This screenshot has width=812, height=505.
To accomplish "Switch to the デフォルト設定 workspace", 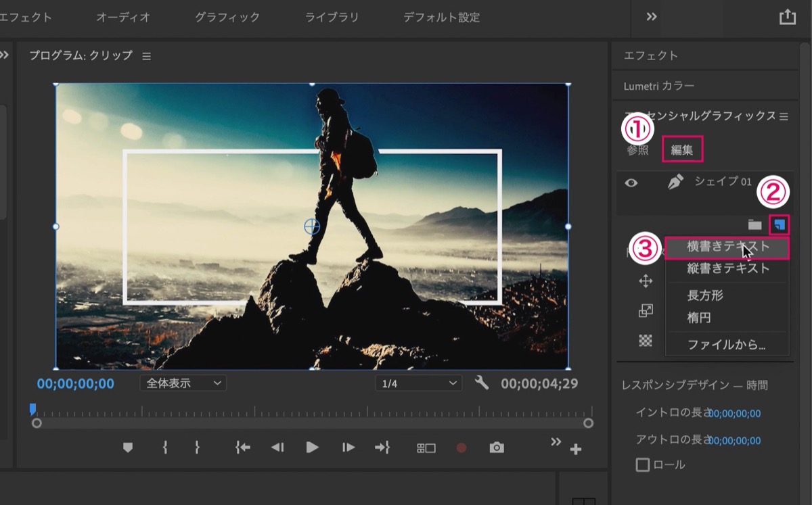I will click(x=442, y=17).
